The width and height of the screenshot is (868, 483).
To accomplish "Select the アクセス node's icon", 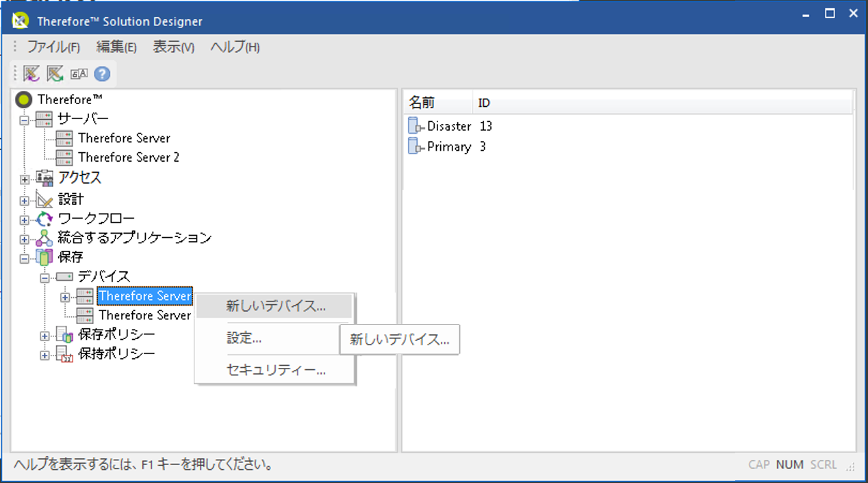I will (x=44, y=177).
